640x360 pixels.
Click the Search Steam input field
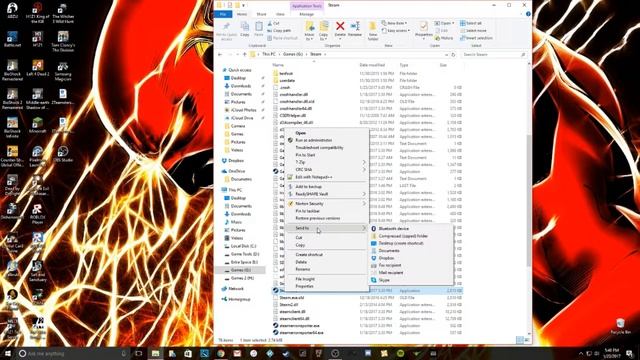point(493,54)
